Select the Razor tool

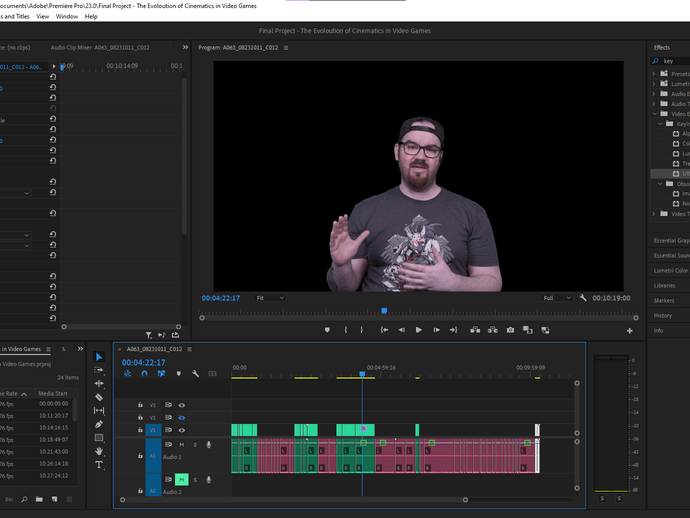coord(99,397)
